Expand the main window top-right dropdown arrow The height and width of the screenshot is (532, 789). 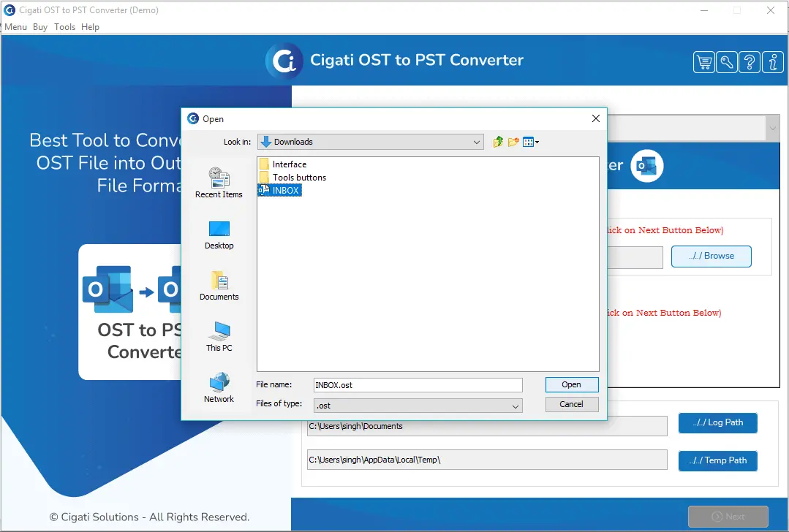click(772, 128)
